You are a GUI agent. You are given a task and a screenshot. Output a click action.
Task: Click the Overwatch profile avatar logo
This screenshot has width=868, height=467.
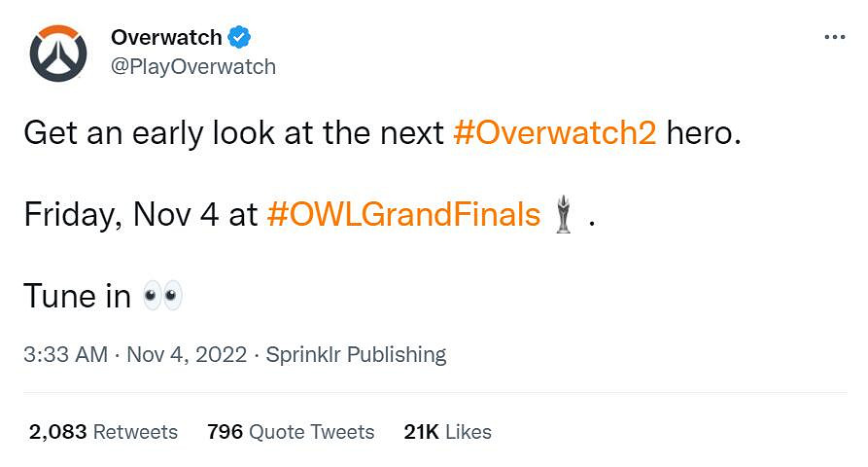coord(58,53)
